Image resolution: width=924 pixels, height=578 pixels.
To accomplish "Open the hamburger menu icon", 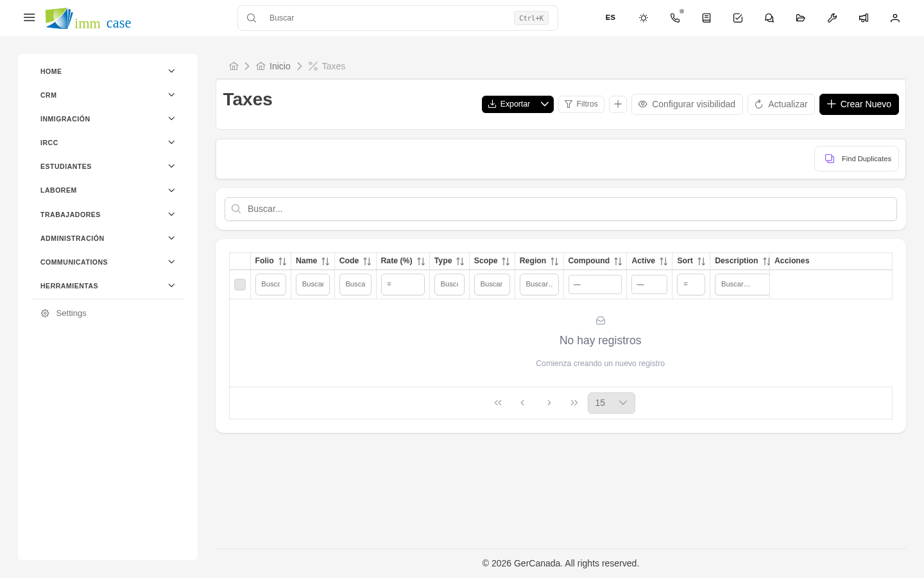I will tap(29, 17).
